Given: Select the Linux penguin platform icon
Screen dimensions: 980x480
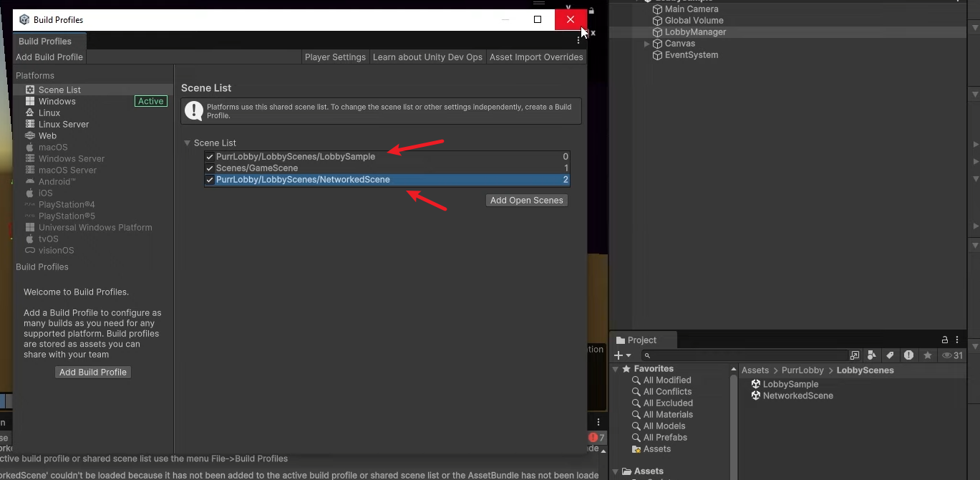Looking at the screenshot, I should click(30, 112).
